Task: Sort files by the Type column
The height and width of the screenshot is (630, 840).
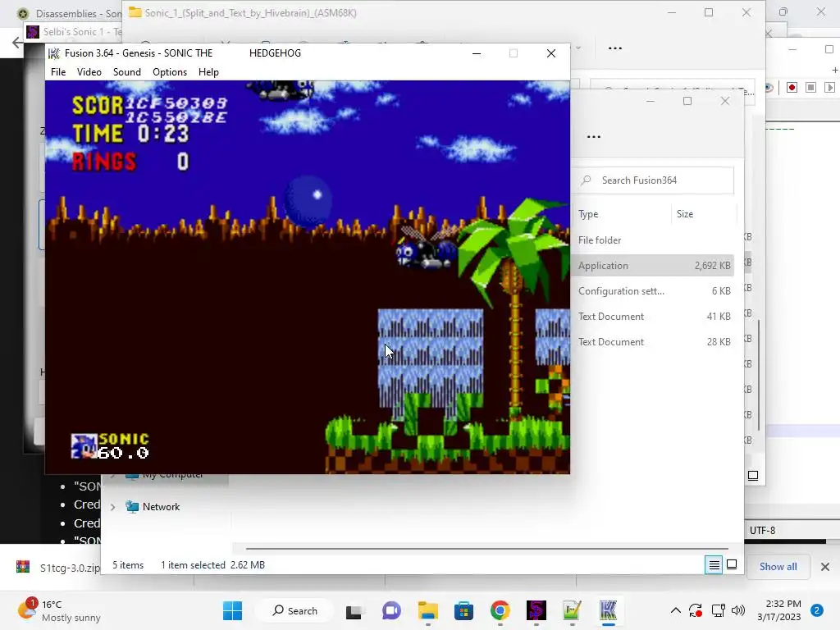Action: [x=588, y=214]
